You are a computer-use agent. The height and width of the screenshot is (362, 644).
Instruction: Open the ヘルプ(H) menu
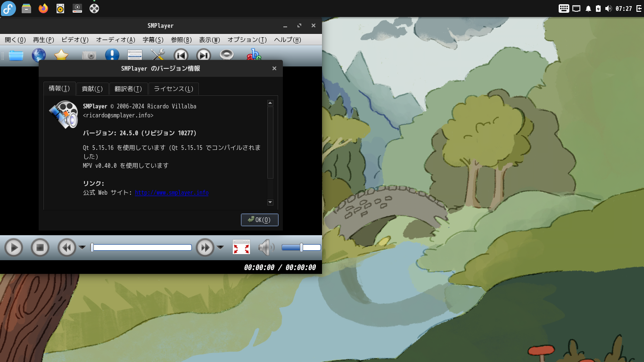click(288, 40)
